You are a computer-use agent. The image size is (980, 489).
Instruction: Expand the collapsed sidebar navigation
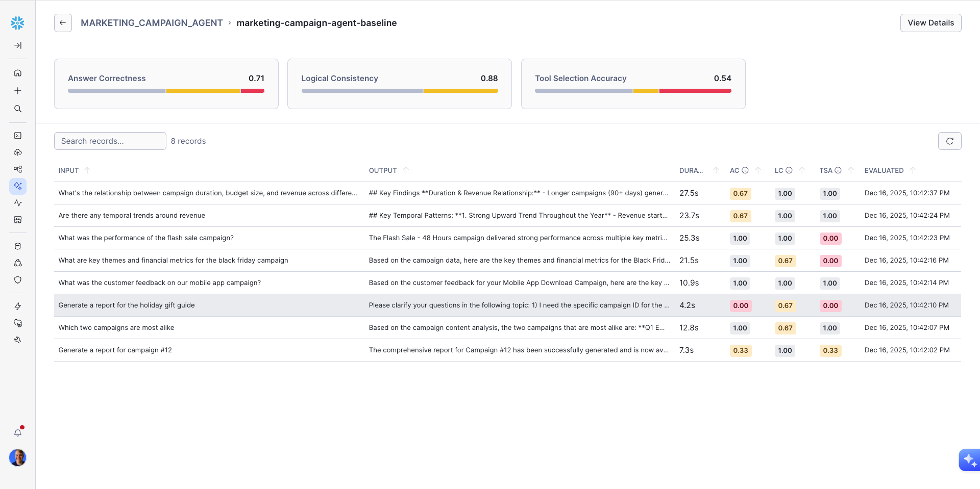coord(18,45)
